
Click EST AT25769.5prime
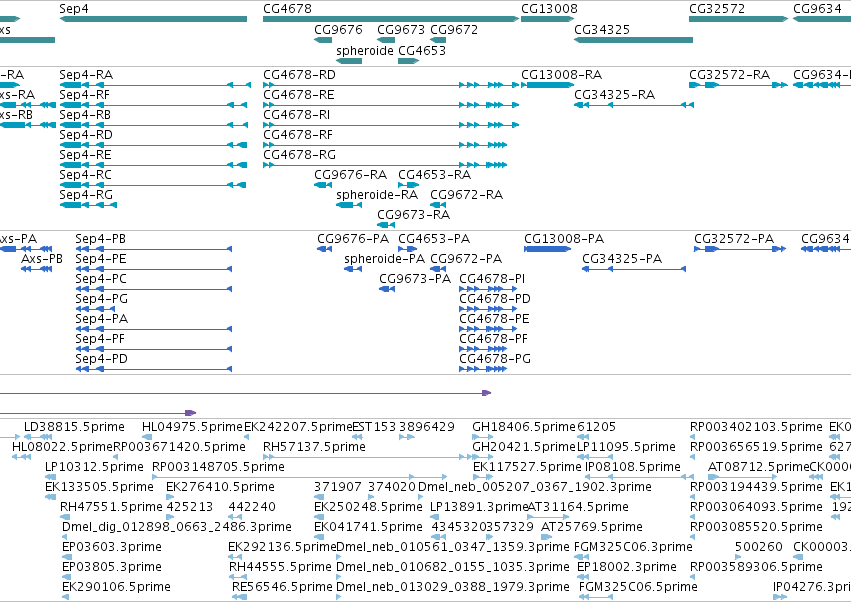point(592,527)
